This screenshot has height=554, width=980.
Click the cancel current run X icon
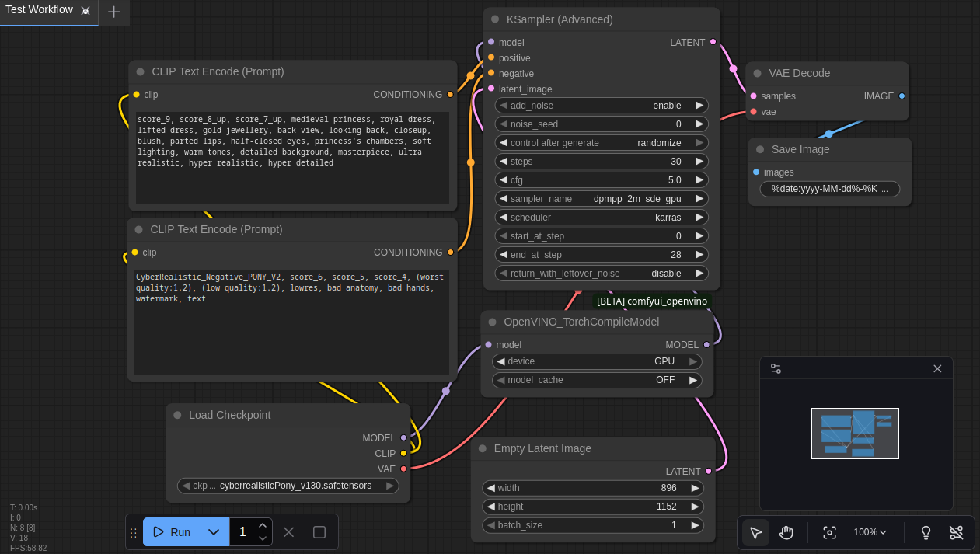(x=288, y=532)
